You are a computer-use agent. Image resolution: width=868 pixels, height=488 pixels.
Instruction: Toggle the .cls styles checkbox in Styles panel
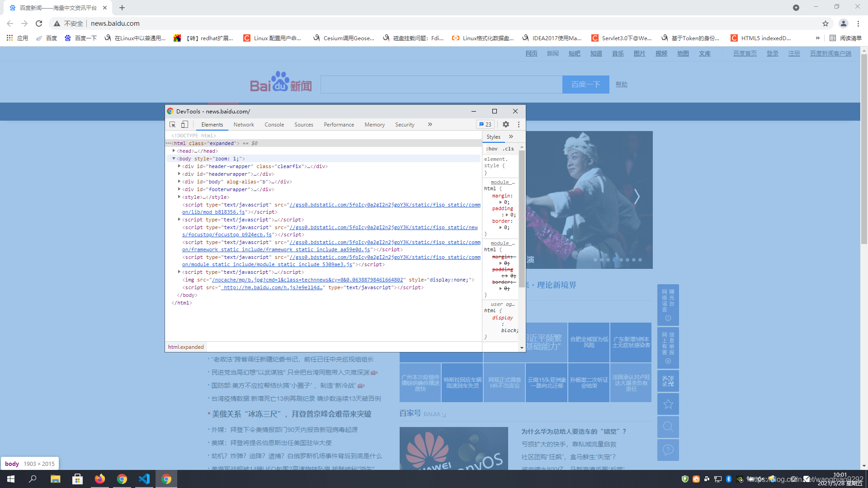pyautogui.click(x=506, y=148)
